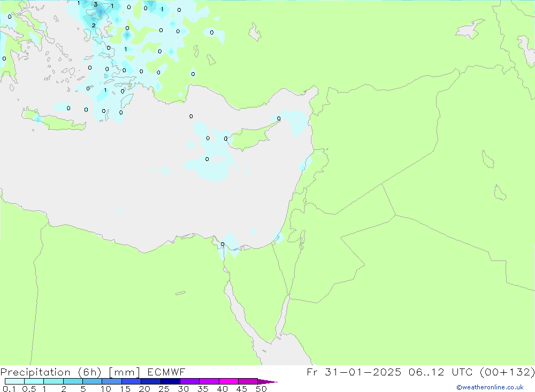This screenshot has width=535, height=392.
Task: Select the '[mm]' unit label
Action: tap(124, 372)
